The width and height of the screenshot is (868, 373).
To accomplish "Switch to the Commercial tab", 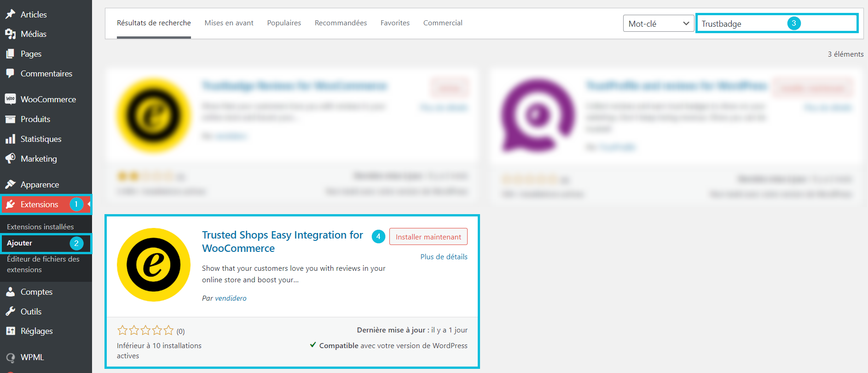I will (x=443, y=23).
